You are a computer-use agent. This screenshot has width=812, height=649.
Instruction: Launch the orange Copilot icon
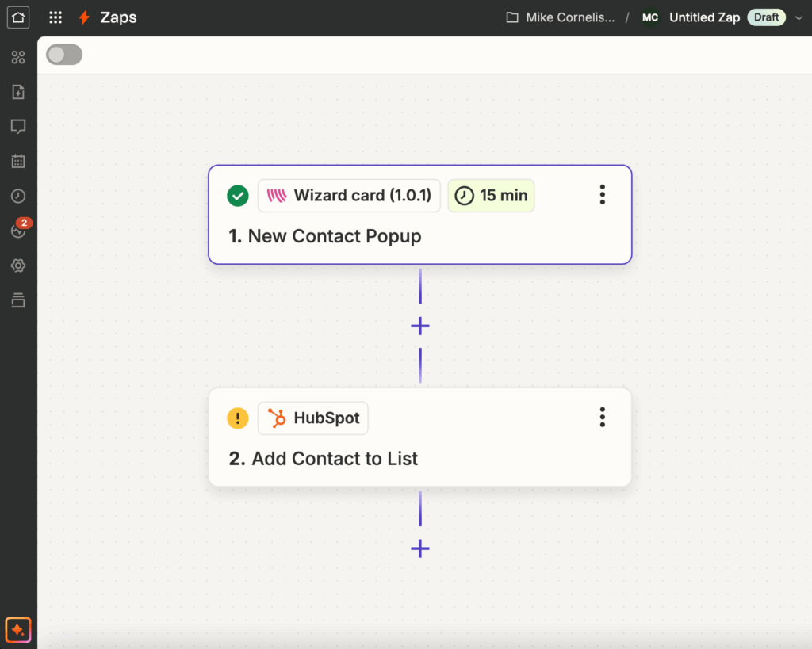click(x=17, y=629)
